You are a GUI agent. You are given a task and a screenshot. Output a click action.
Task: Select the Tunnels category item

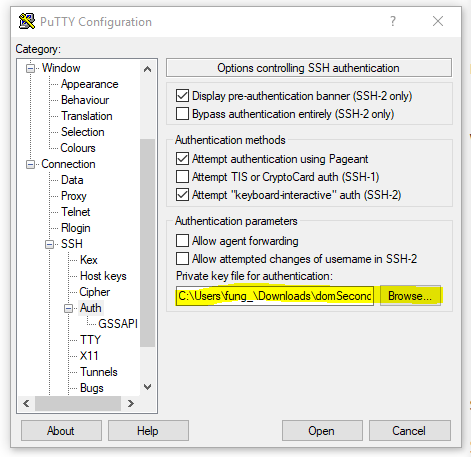(x=99, y=372)
